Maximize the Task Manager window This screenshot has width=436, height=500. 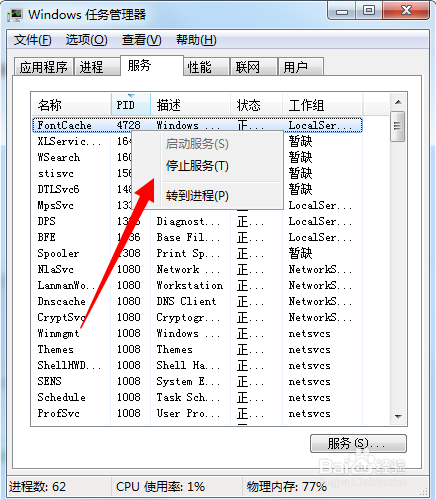pyautogui.click(x=369, y=10)
